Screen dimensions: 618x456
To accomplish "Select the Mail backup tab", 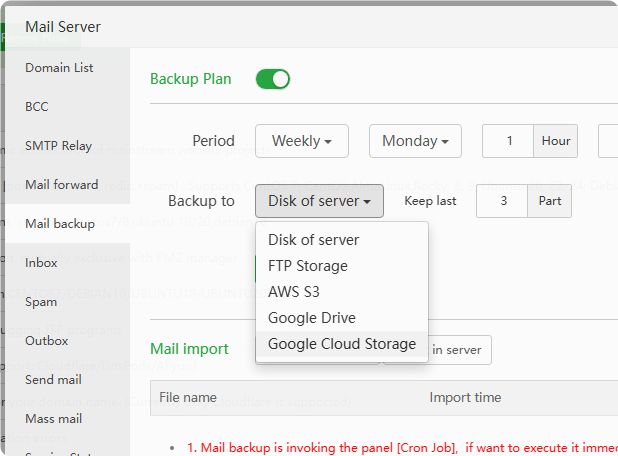I will coord(60,224).
